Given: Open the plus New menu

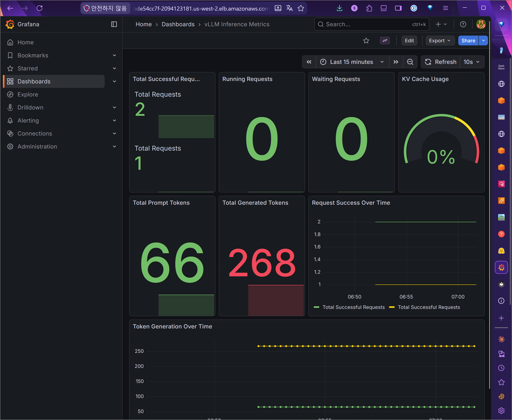Looking at the screenshot, I should click(x=441, y=24).
